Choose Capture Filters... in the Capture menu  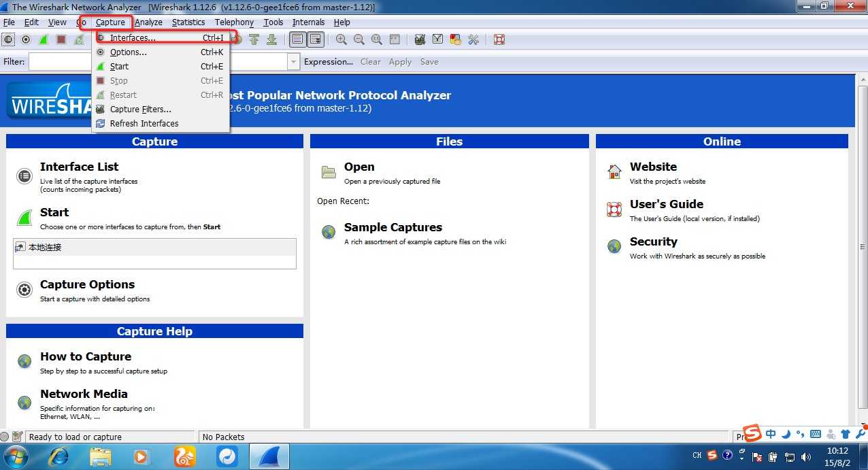pyautogui.click(x=161, y=110)
